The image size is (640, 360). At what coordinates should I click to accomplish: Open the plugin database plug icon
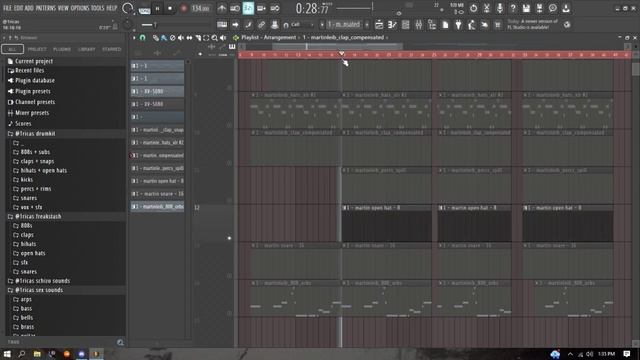[458, 25]
